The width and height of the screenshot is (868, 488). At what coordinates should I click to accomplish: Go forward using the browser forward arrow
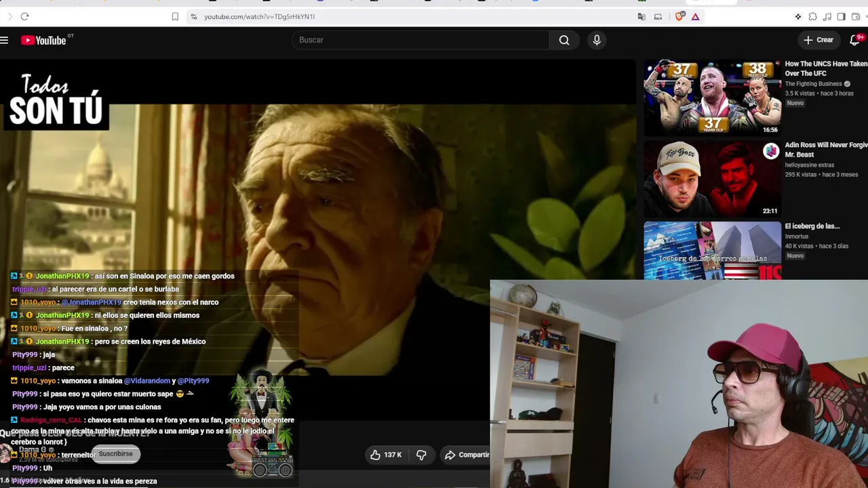point(9,16)
